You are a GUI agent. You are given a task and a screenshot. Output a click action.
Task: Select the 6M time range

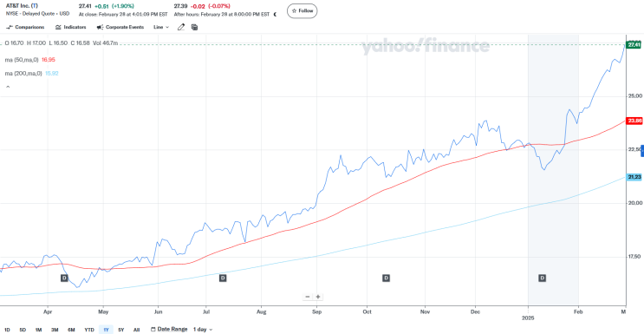pyautogui.click(x=71, y=330)
